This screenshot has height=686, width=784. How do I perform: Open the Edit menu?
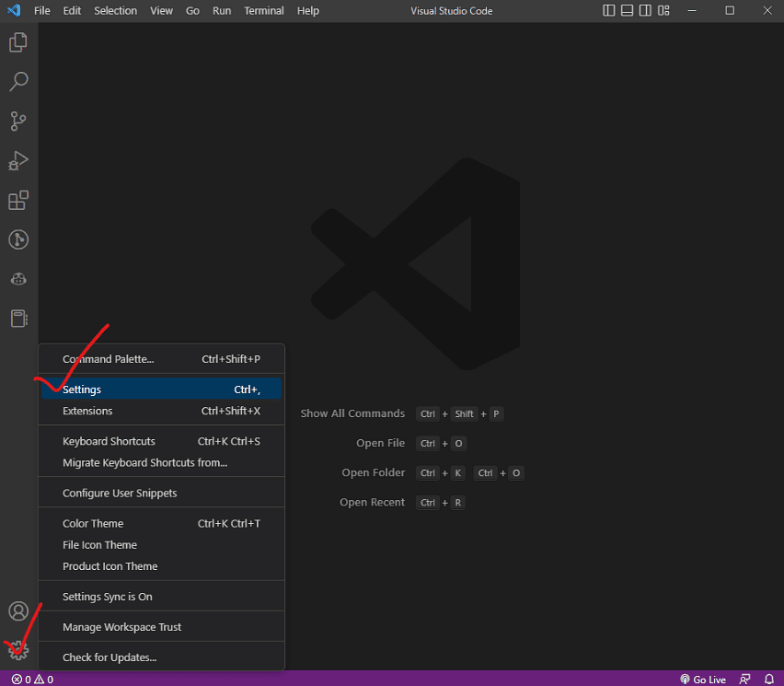[x=72, y=10]
